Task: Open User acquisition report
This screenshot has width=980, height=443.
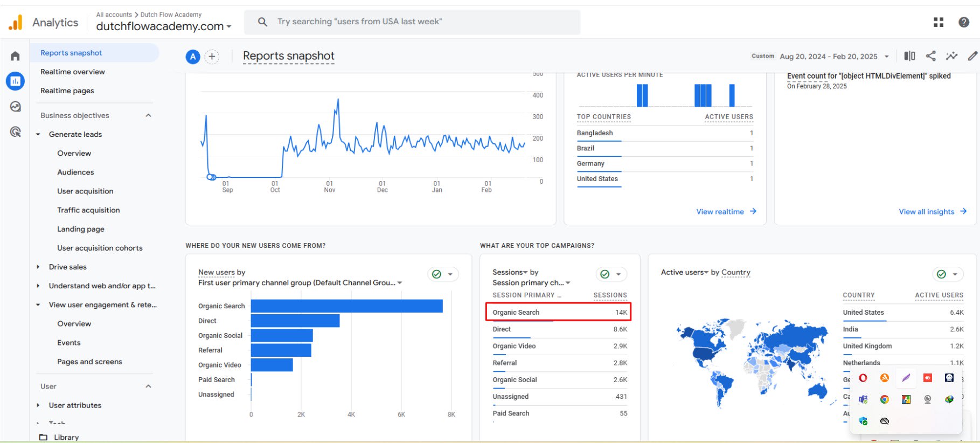Action: pyautogui.click(x=85, y=191)
